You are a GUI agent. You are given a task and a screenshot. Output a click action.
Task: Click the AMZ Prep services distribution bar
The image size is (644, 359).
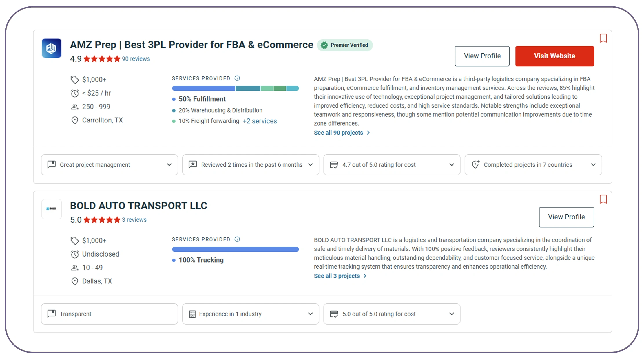235,88
